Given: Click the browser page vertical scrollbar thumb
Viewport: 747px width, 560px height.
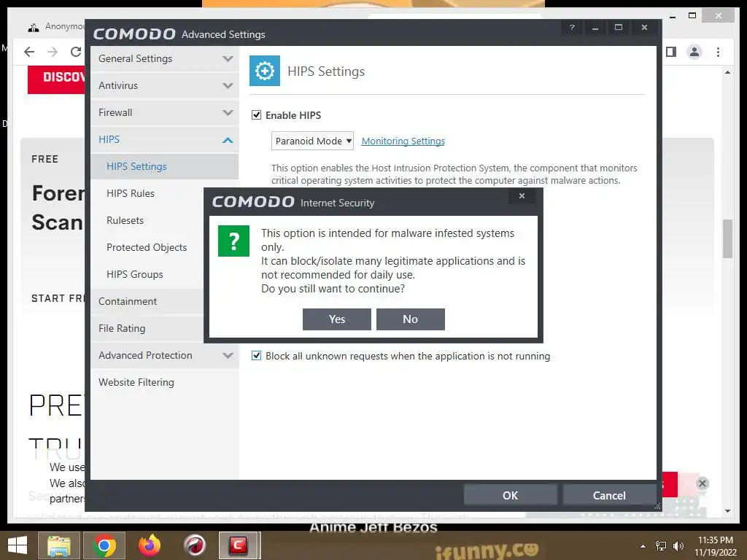Looking at the screenshot, I should 727,238.
